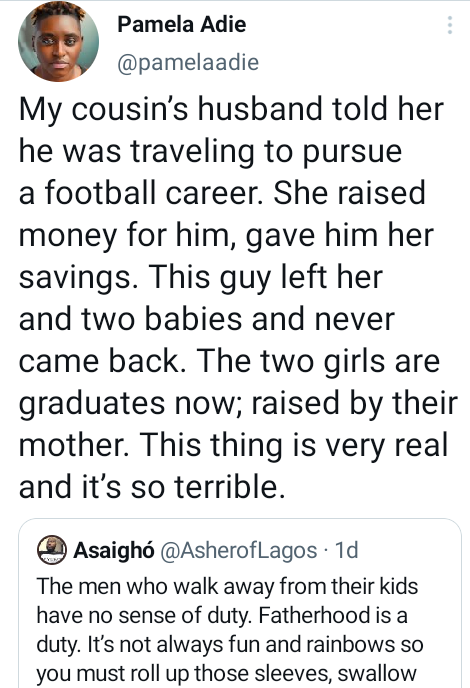The height and width of the screenshot is (688, 470).
Task: Tap the line "savings. This guy left her"
Action: (201, 278)
